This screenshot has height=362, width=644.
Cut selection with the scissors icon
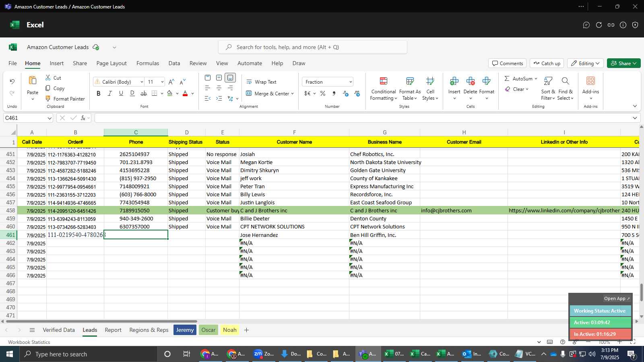(48, 78)
